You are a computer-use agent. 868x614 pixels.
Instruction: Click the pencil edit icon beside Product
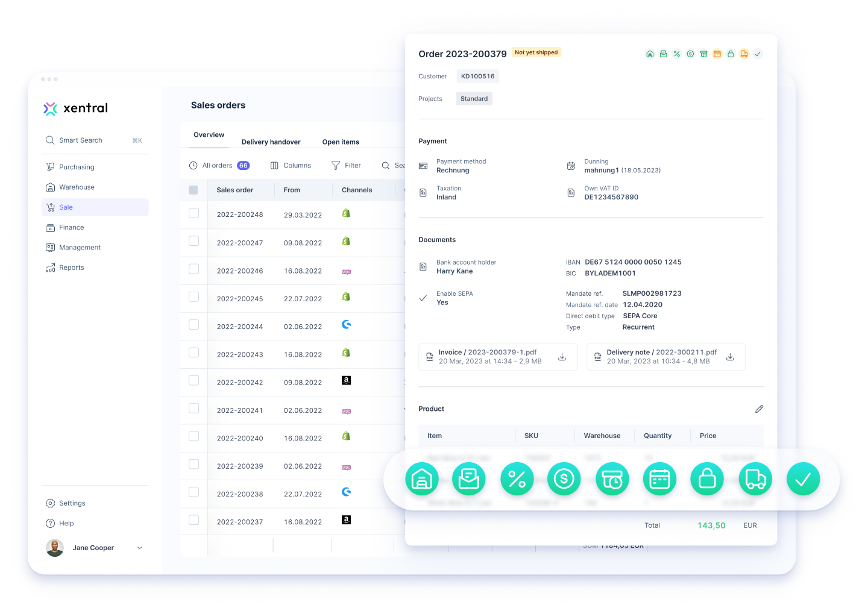pos(759,409)
